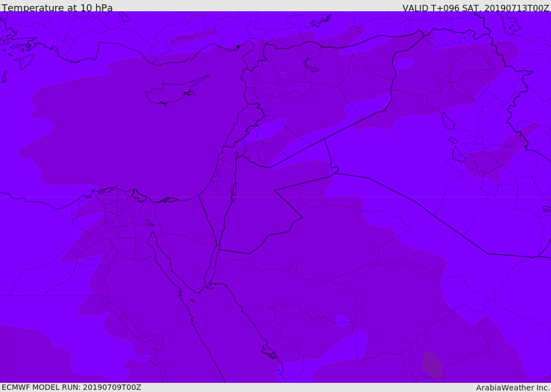The image size is (551, 392).
Task: Click the 'ArabiaWeather Inc.' credit text
Action: [513, 388]
